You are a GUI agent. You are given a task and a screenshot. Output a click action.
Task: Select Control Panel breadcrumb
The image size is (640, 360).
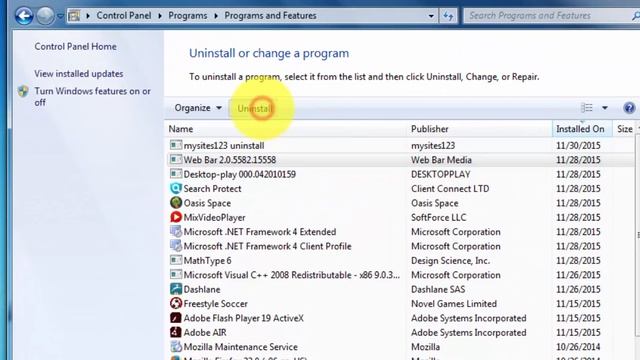(124, 16)
